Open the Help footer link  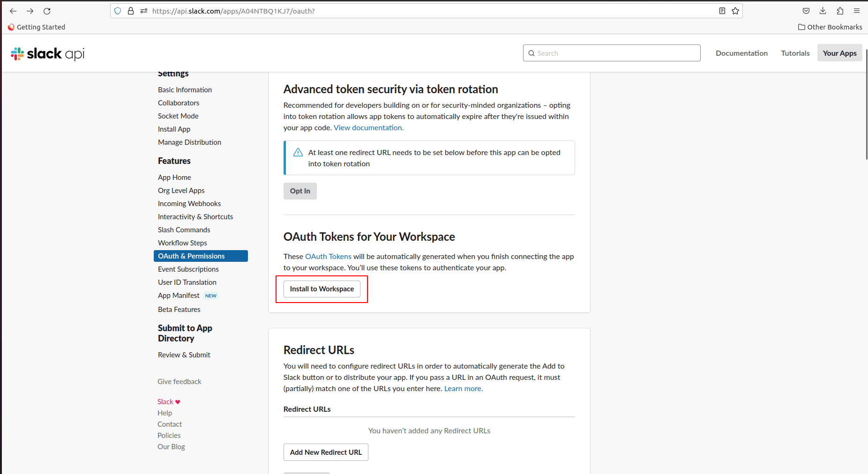click(x=165, y=413)
